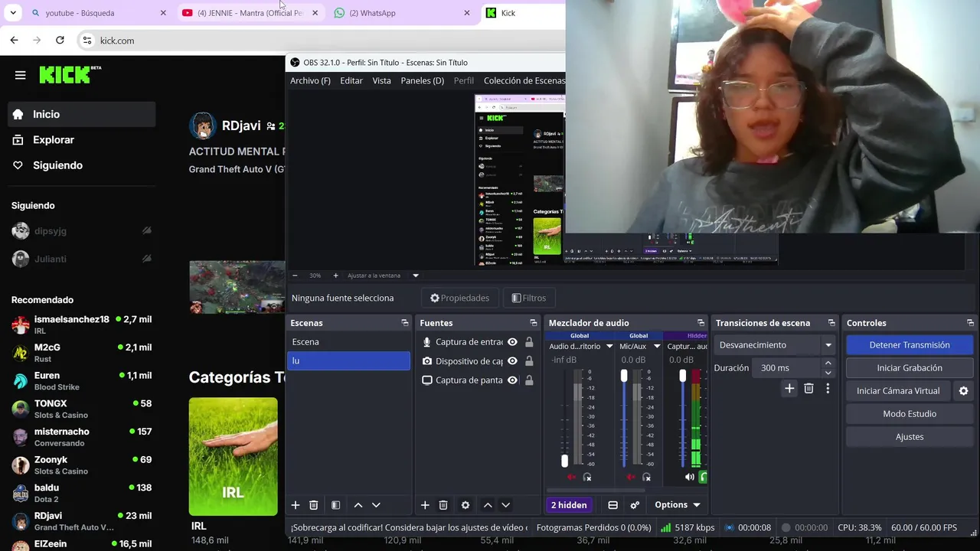The image size is (980, 551).
Task: Open the Mic/Aux channel dropdown arrow
Action: 656,347
